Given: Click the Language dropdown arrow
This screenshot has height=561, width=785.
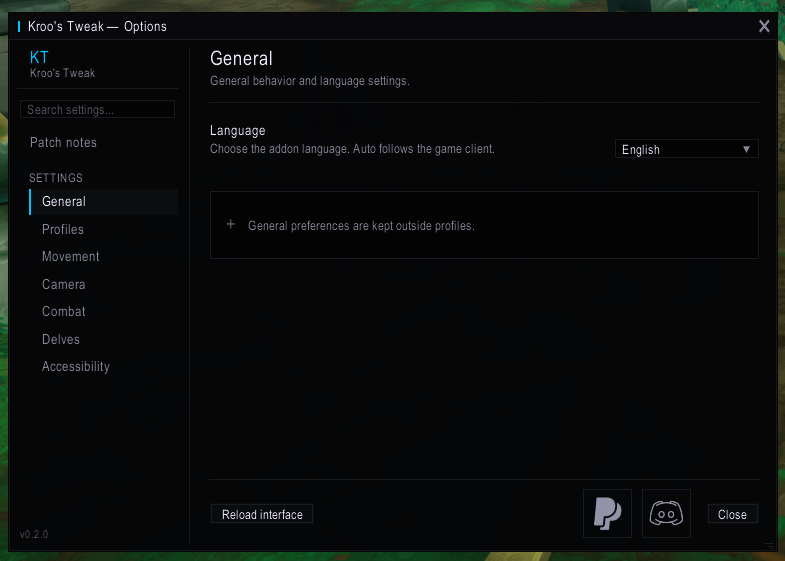Looking at the screenshot, I should pyautogui.click(x=746, y=149).
